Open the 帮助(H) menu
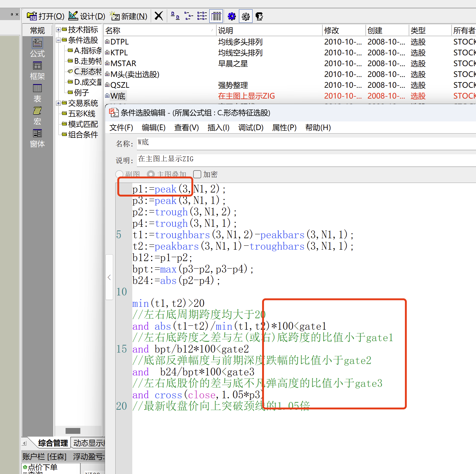The image size is (476, 474). 318,128
